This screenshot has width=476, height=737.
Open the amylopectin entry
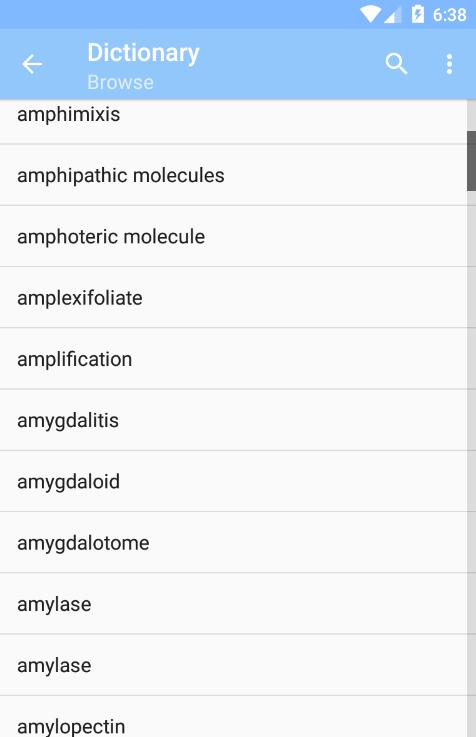tap(234, 717)
